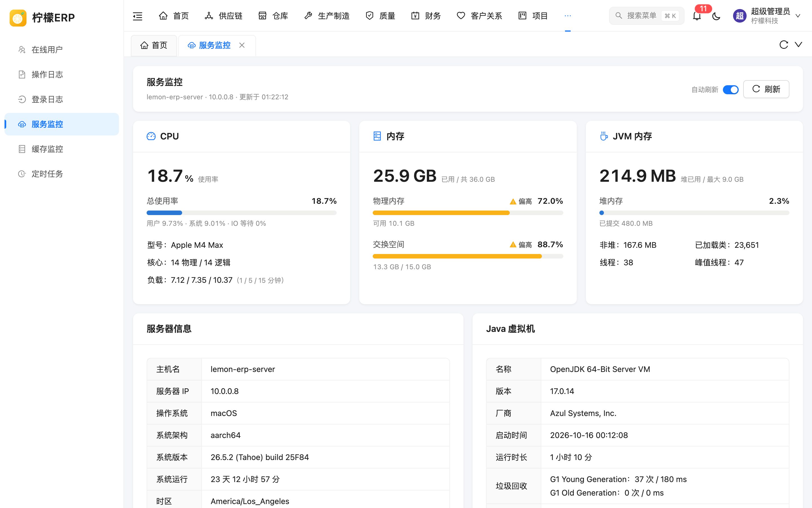This screenshot has height=508, width=812.
Task: Click the 刷新 button
Action: (766, 89)
